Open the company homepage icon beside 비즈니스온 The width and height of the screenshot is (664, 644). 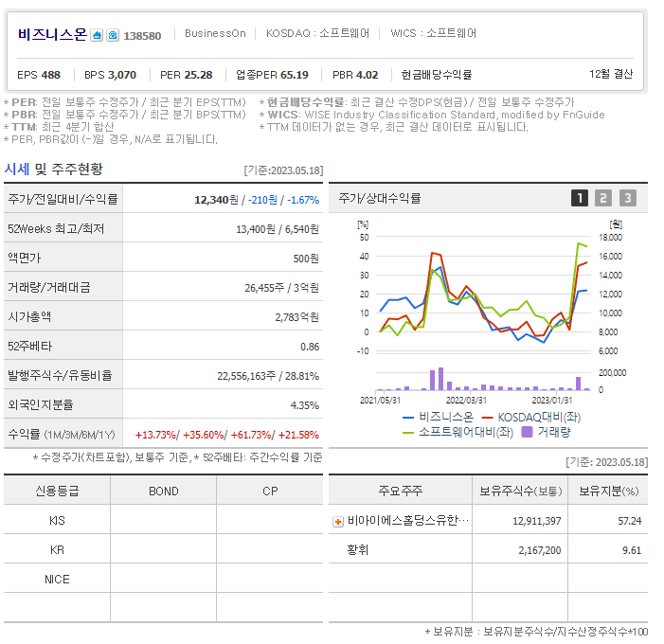click(x=97, y=35)
